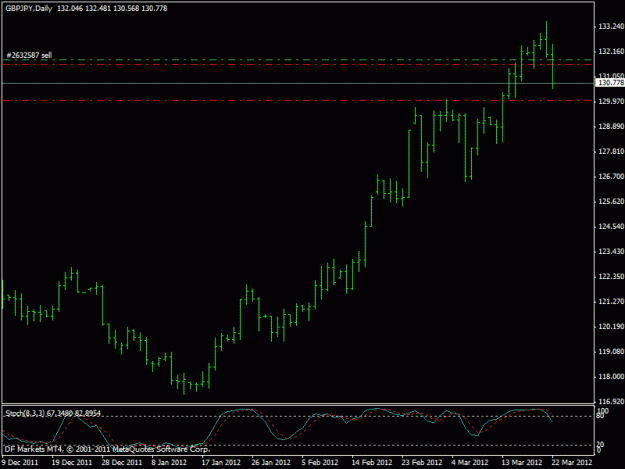625x469 pixels.
Task: Click the '5 Feb 2012' date label
Action: pos(320,462)
